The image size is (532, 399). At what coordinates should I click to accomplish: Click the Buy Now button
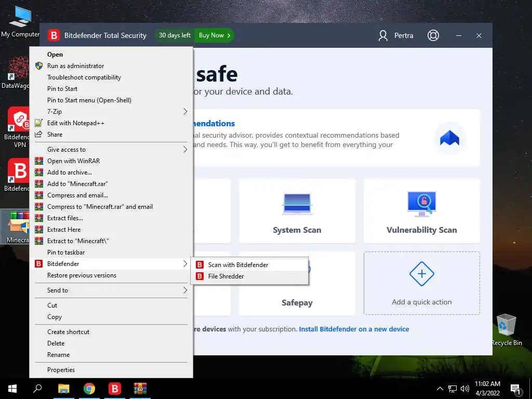coord(215,35)
